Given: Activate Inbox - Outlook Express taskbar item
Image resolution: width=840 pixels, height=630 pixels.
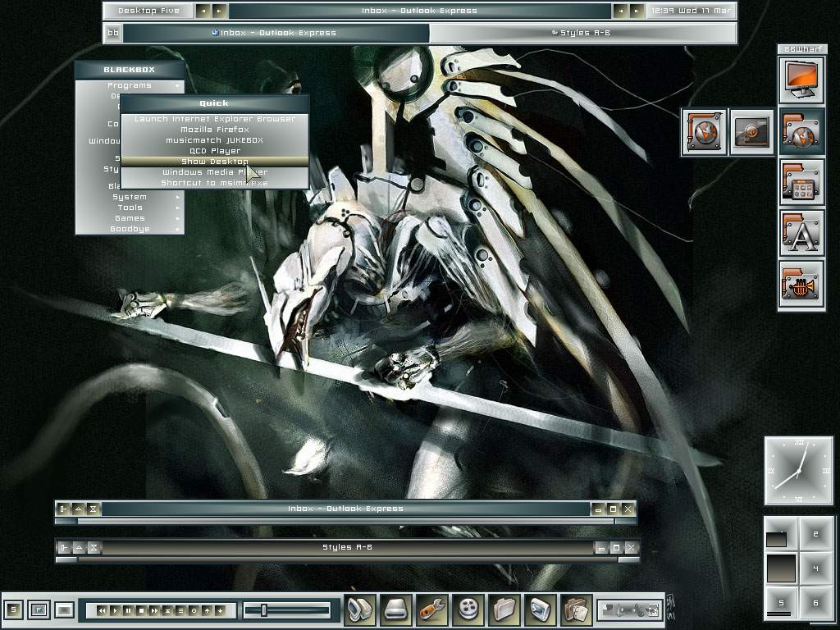Looking at the screenshot, I should click(276, 33).
